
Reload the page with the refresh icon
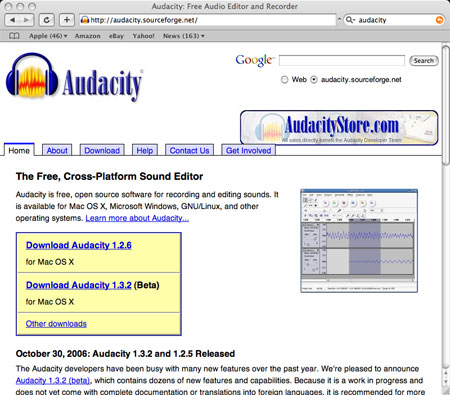(x=46, y=20)
